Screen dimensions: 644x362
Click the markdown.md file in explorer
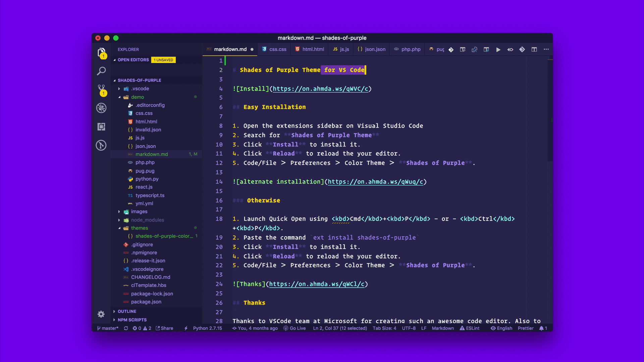click(x=151, y=154)
